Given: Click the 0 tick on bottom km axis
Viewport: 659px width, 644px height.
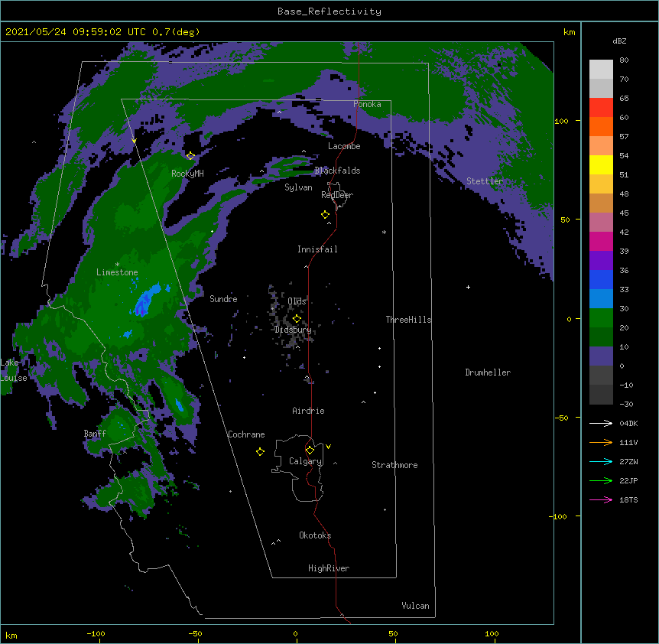Looking at the screenshot, I should [296, 634].
